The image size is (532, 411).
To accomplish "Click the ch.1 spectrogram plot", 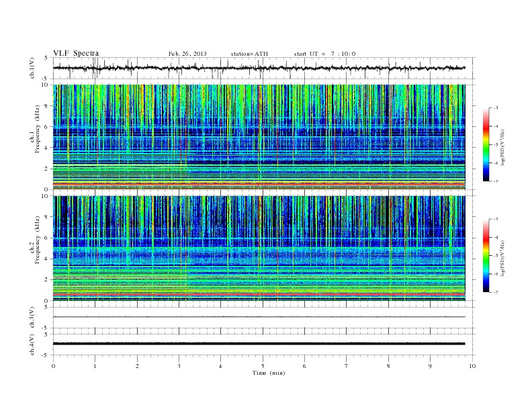I will 259,137.
